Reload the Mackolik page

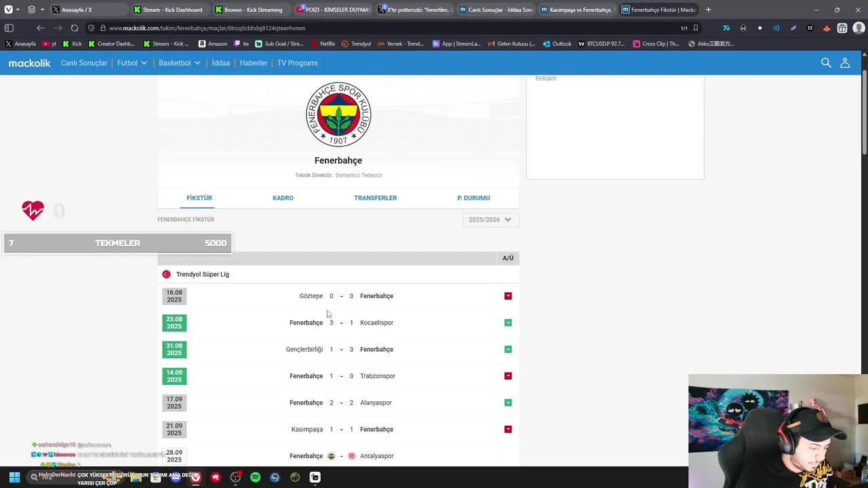75,28
